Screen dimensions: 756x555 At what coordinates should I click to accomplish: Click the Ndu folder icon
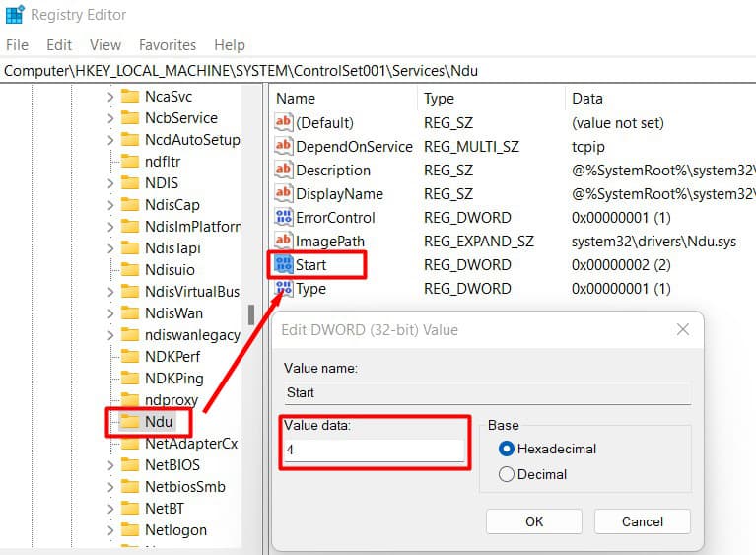point(130,422)
